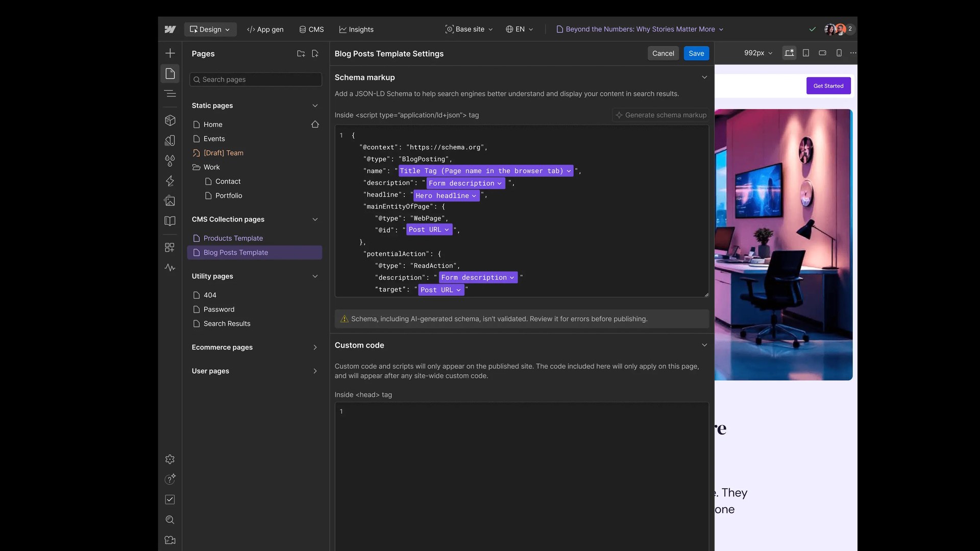Switch to the CMS tab

[x=311, y=29]
